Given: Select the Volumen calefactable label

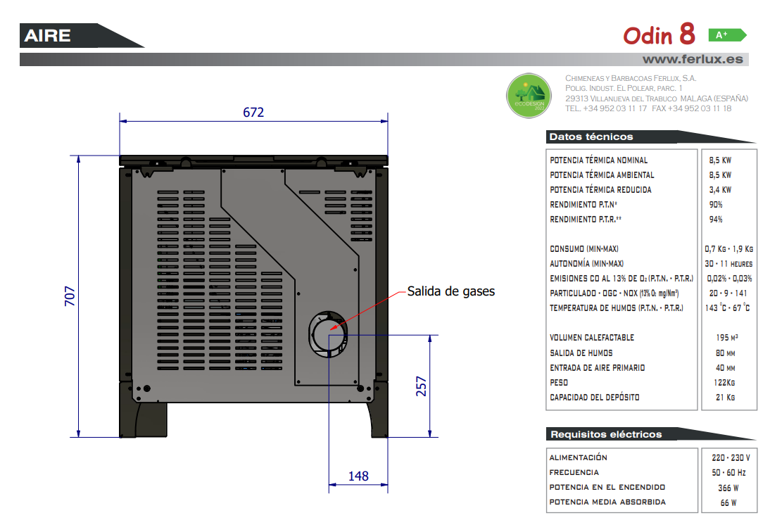Looking at the screenshot, I should tap(592, 338).
